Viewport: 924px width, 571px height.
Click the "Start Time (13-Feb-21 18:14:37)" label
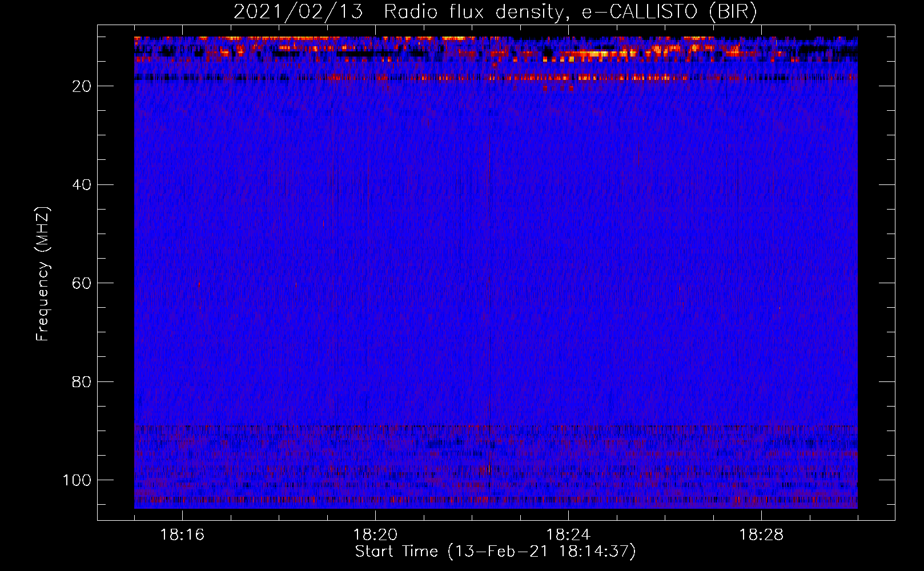coord(495,552)
